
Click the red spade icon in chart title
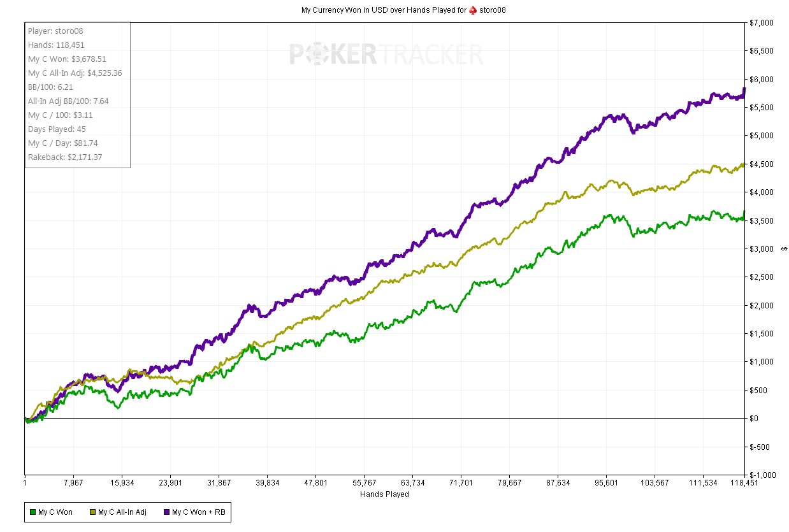(472, 10)
